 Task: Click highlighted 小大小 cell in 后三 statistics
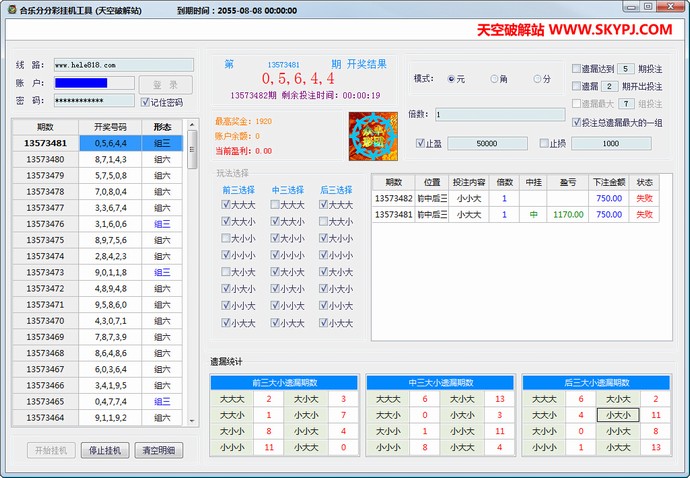(x=617, y=414)
